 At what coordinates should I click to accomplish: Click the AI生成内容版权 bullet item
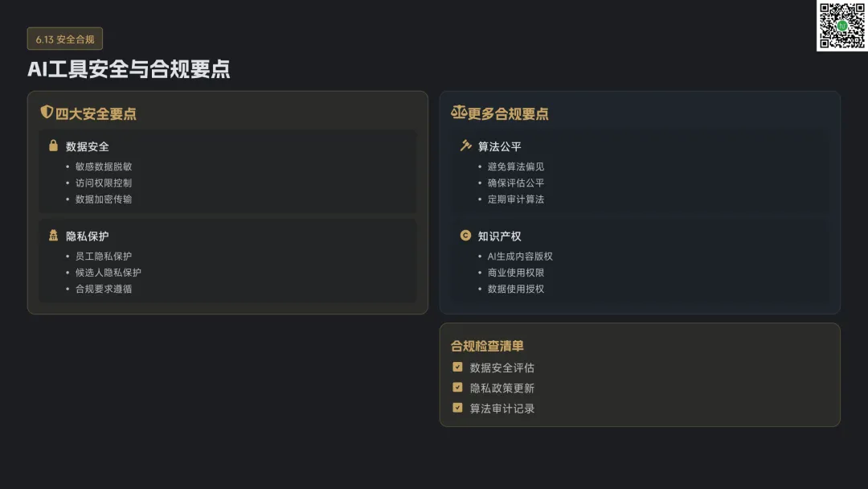[x=520, y=257]
